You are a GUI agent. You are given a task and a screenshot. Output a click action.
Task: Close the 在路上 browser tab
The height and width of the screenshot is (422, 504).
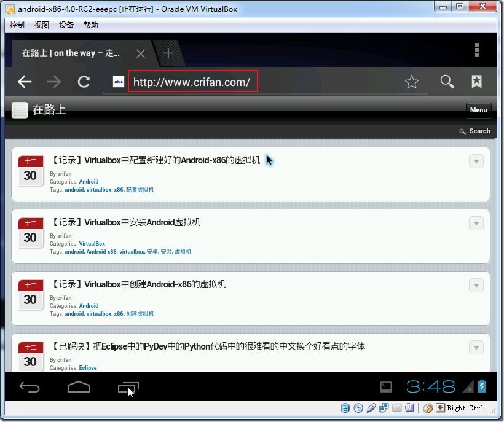click(141, 53)
